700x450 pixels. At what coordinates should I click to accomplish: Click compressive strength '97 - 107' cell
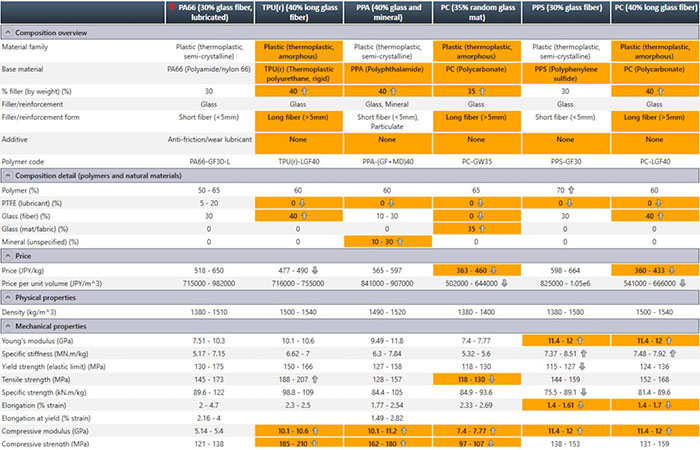477,444
